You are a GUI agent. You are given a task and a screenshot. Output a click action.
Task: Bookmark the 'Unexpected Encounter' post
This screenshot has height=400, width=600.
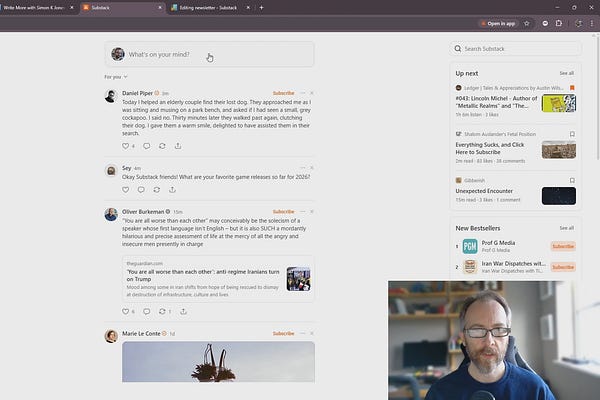(572, 180)
